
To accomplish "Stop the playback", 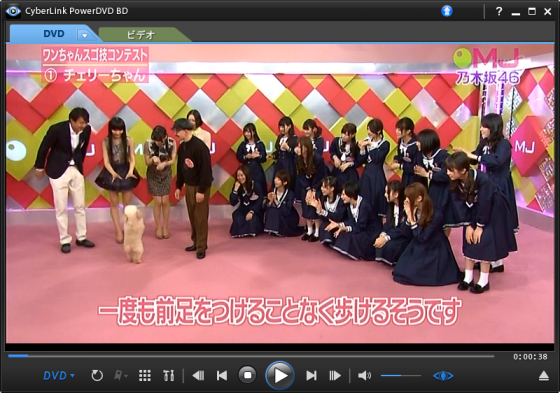I will 247,375.
